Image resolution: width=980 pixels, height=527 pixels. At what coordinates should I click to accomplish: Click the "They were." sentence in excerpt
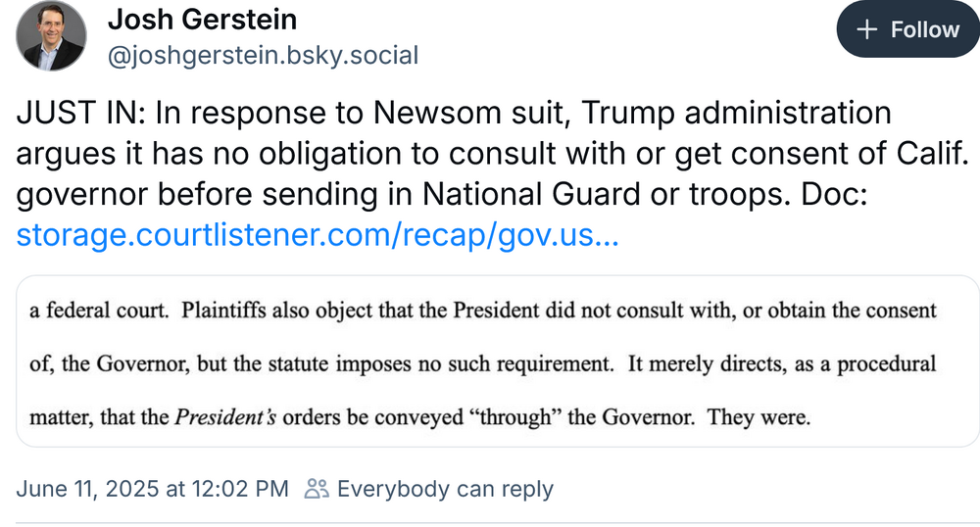(x=759, y=417)
